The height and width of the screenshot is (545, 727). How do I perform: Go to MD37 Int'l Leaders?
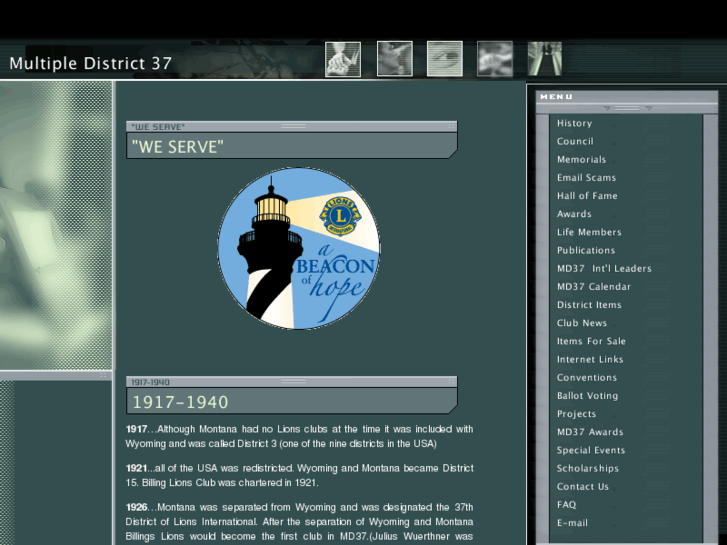pos(604,269)
